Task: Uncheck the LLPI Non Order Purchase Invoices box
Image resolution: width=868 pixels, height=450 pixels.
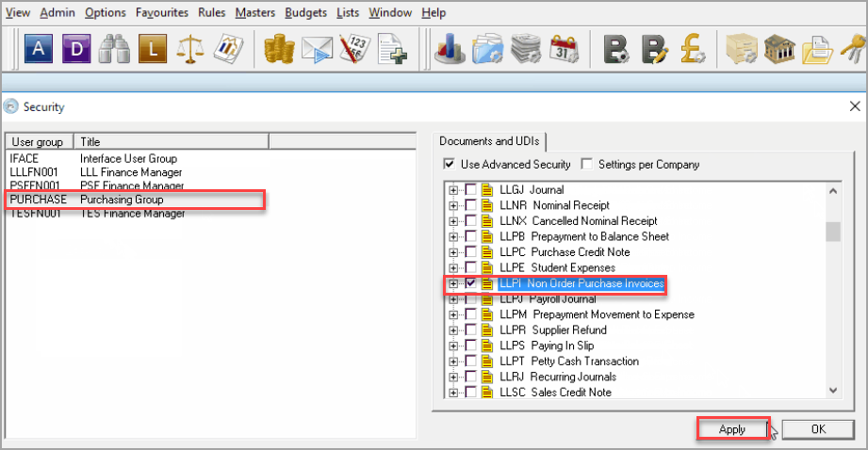Action: point(471,283)
